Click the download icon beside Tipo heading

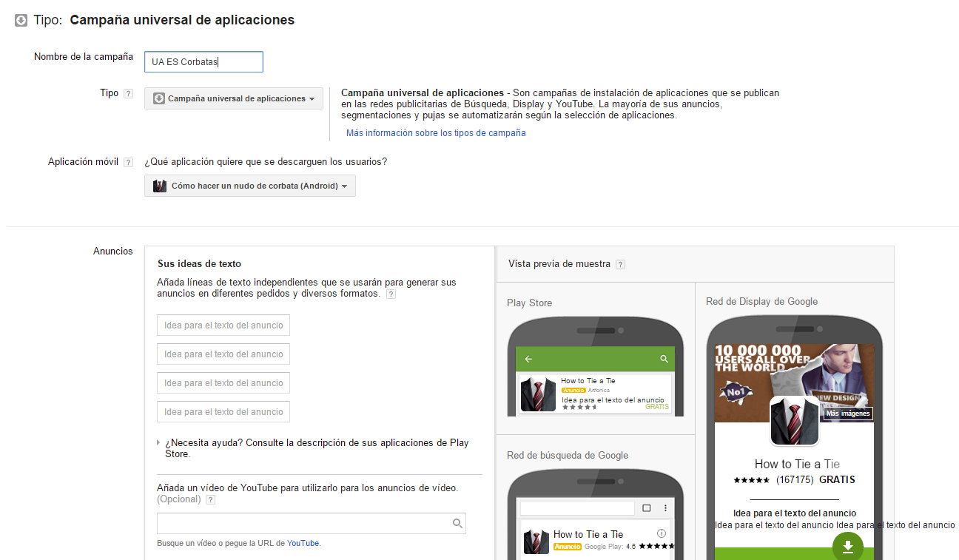pyautogui.click(x=21, y=20)
